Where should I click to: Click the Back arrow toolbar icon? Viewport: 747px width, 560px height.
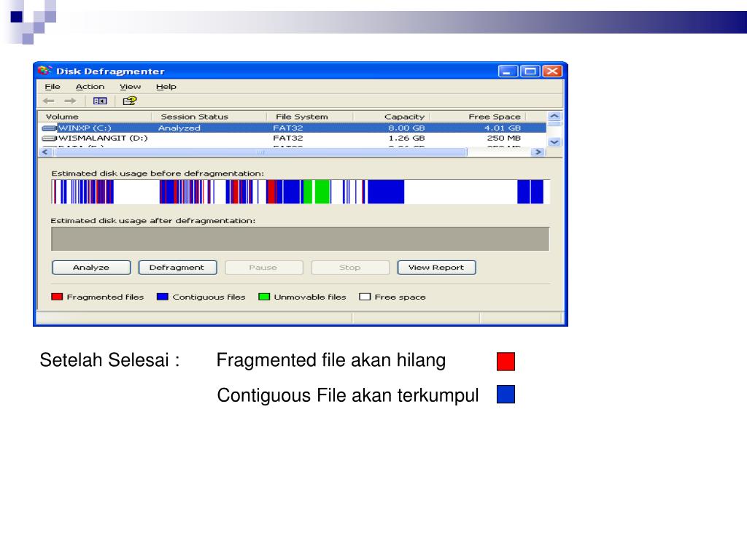point(49,101)
